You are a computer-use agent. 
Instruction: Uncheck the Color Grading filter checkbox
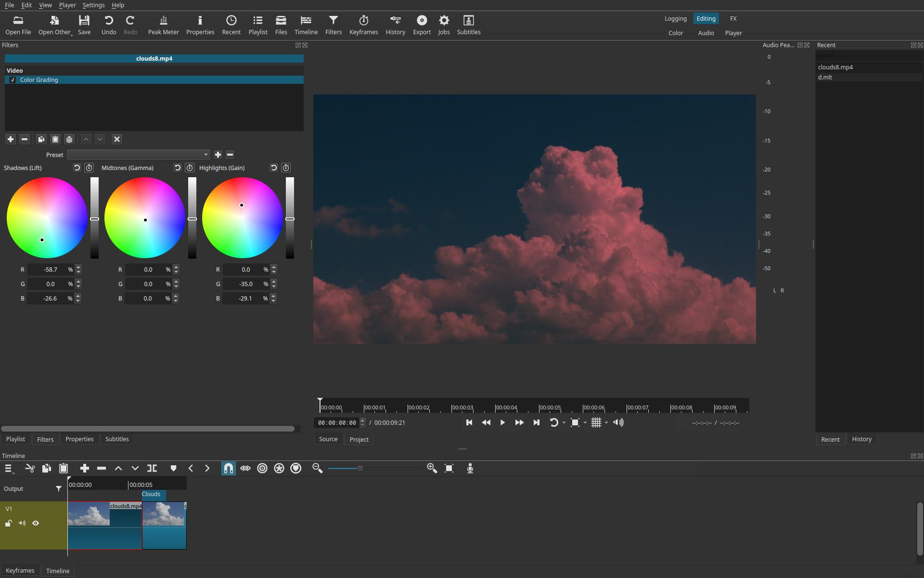(13, 80)
